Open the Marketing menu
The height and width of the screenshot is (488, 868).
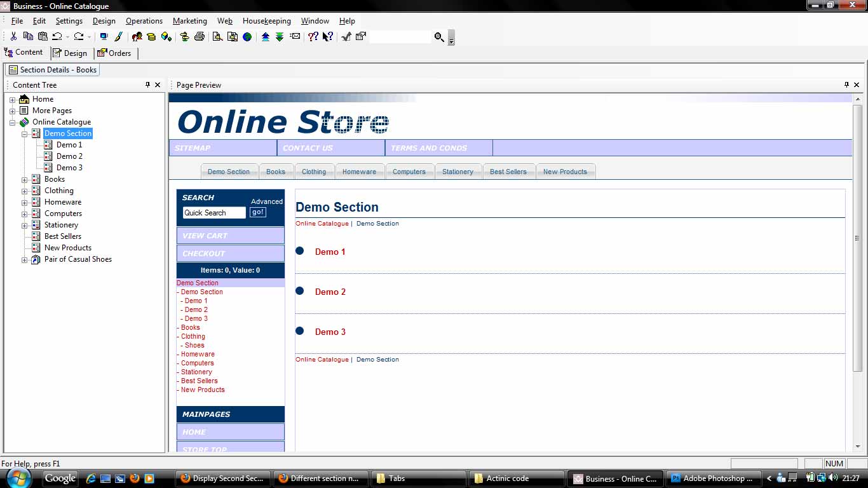click(189, 21)
